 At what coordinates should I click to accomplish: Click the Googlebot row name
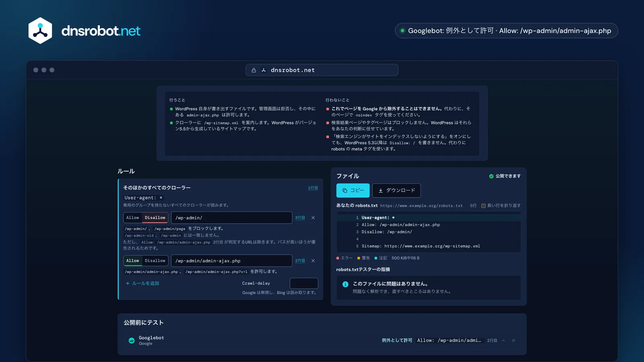tap(151, 338)
